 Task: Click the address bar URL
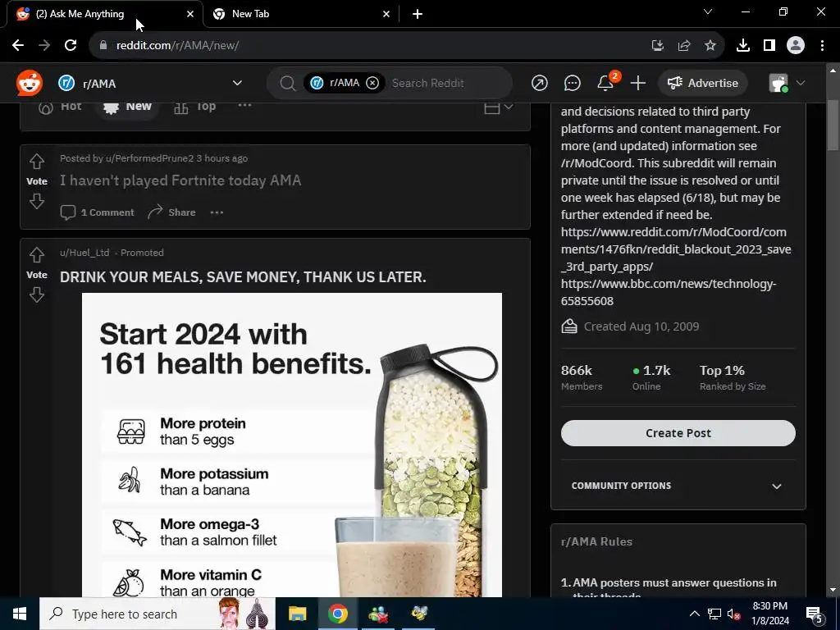(x=177, y=46)
